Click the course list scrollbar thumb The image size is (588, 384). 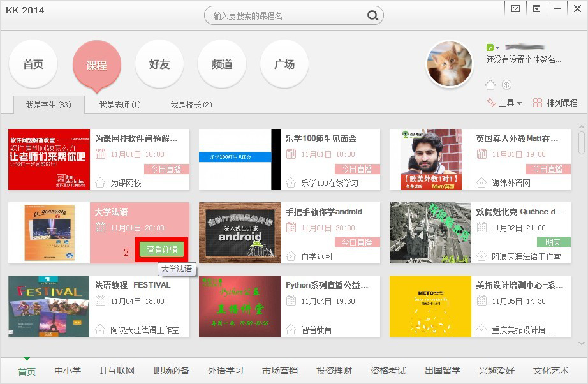click(x=581, y=142)
